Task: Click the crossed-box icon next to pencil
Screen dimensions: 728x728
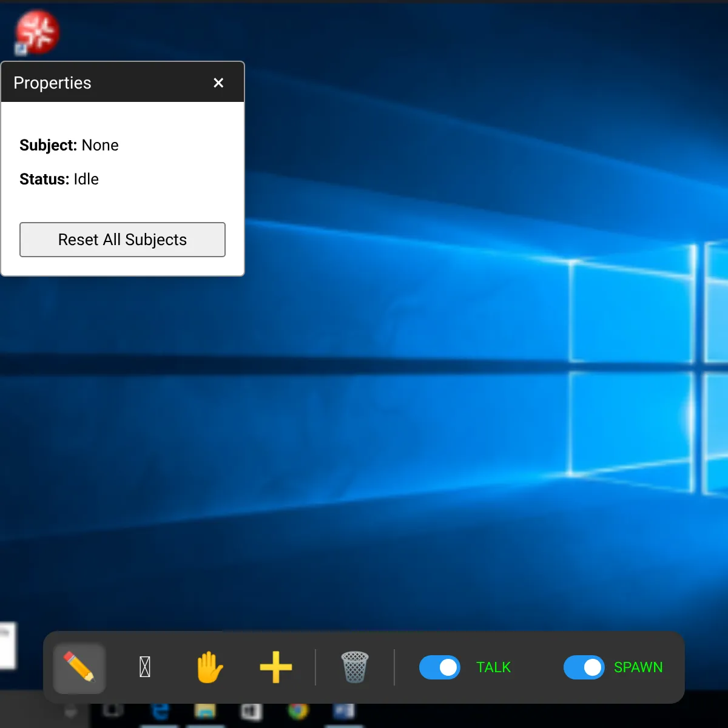Action: coord(145,667)
